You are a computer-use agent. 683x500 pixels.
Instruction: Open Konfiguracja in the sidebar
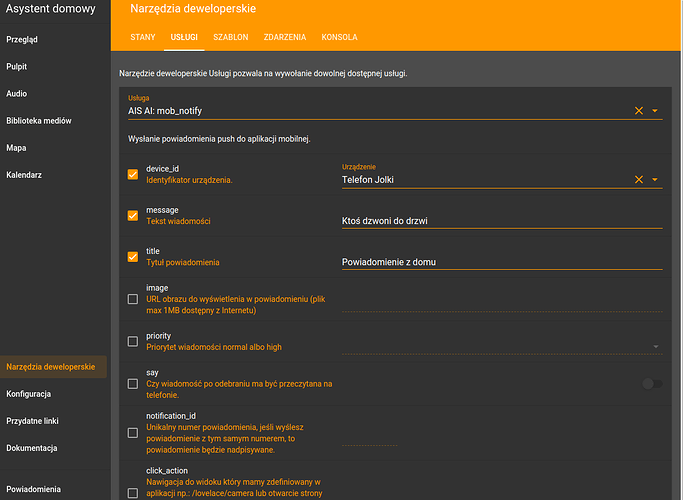(29, 394)
